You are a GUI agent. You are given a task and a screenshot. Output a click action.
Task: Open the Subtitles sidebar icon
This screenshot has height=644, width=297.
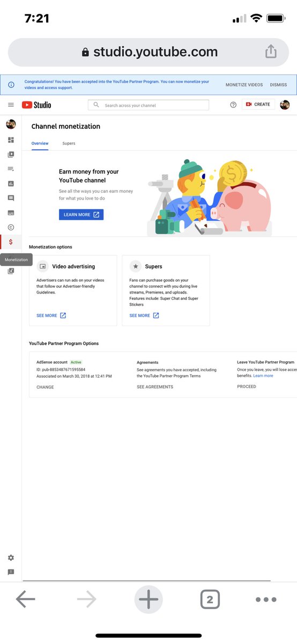pos(11,213)
